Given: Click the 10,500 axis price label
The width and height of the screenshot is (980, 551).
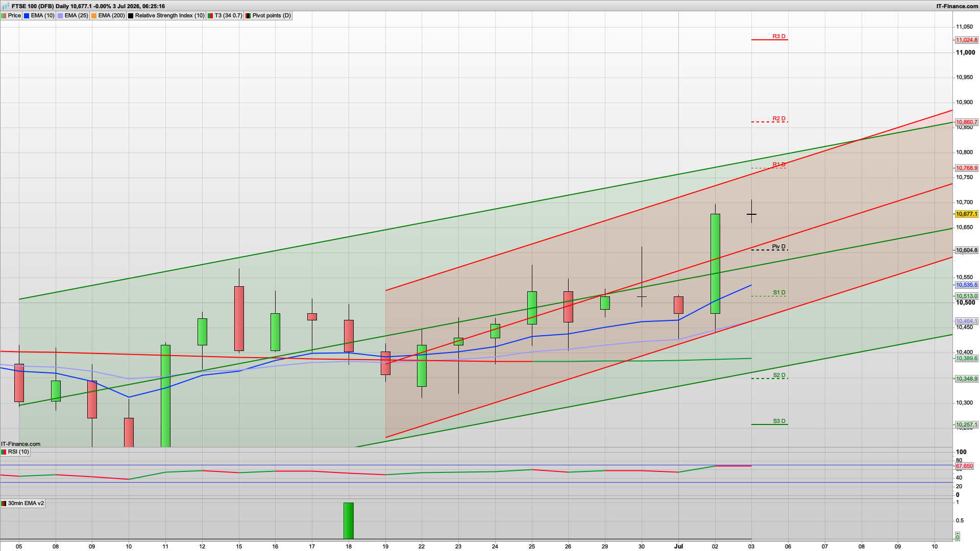Looking at the screenshot, I should (965, 303).
